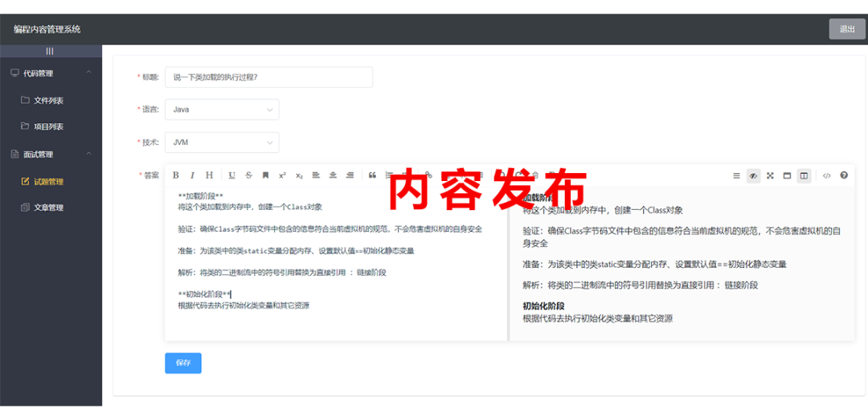Viewport: 868px width, 420px height.
Task: Open 文件列表 in the sidebar
Action: pos(51,101)
